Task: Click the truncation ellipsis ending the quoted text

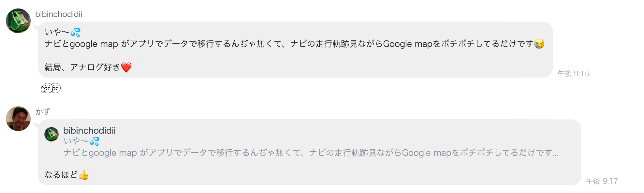Action: click(555, 153)
